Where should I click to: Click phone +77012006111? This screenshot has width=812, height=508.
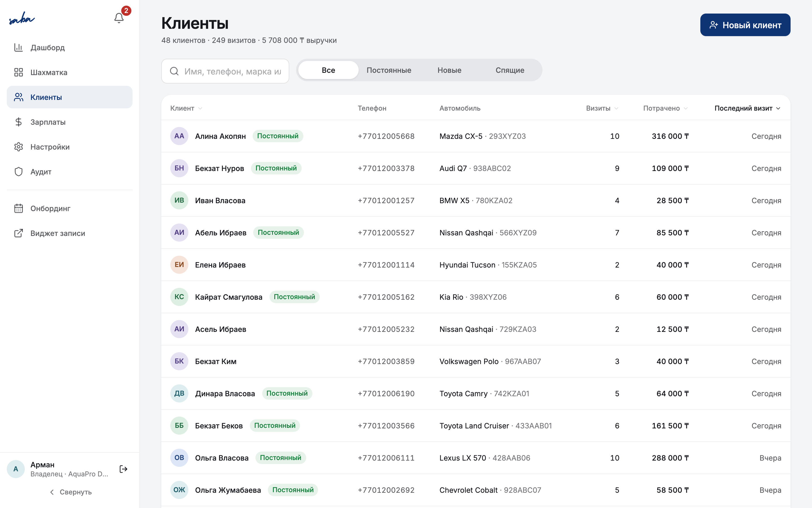(x=386, y=458)
